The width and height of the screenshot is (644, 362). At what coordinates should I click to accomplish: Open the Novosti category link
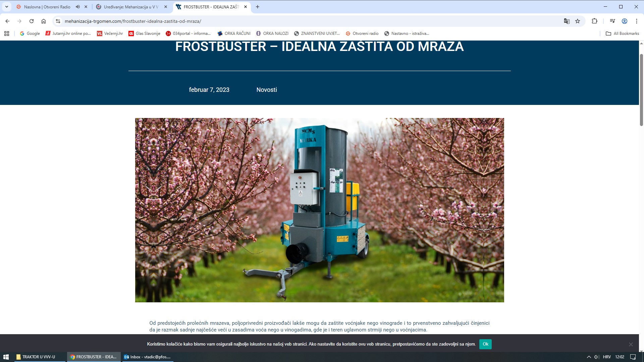267,90
